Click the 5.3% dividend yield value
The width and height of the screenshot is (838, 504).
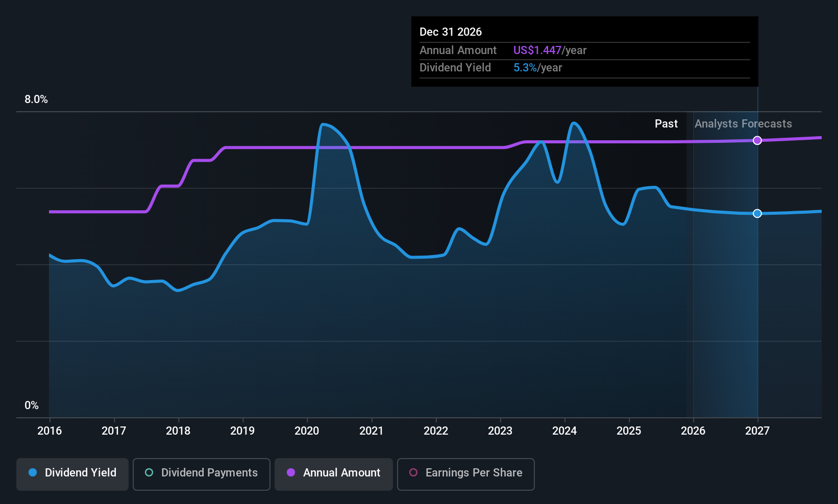[525, 68]
